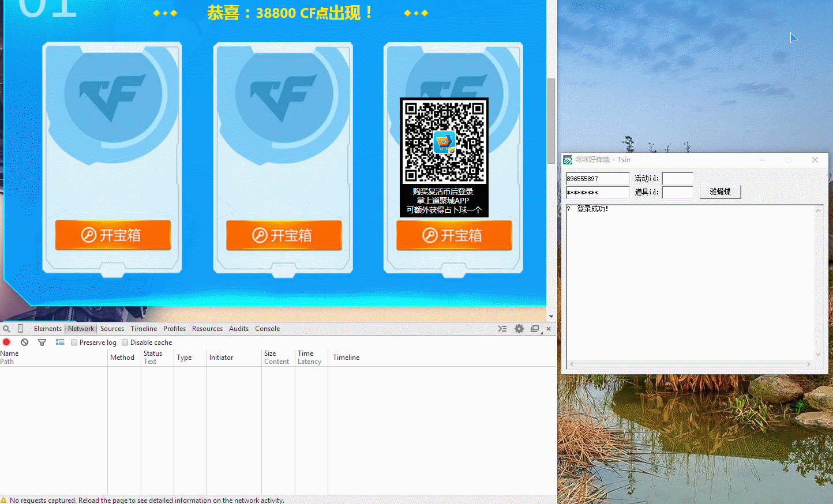Enable the Disable cache checkbox
The height and width of the screenshot is (504, 833).
pyautogui.click(x=125, y=343)
